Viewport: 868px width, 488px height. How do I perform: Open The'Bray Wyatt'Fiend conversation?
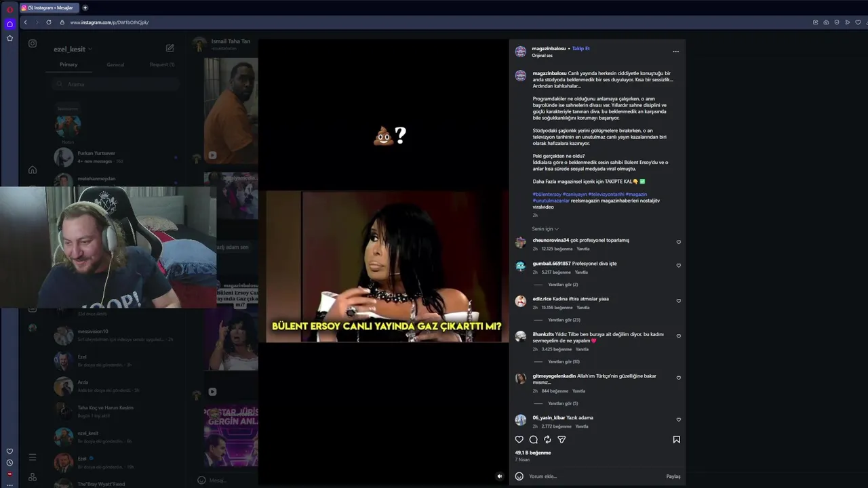pyautogui.click(x=115, y=483)
